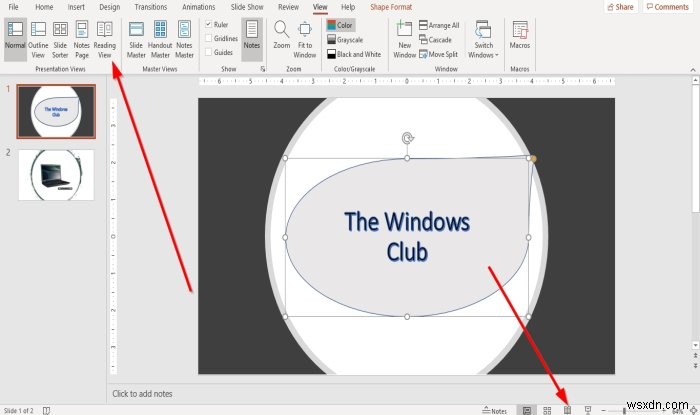Image resolution: width=700 pixels, height=415 pixels.
Task: Select Black and White view mode
Action: pos(354,54)
